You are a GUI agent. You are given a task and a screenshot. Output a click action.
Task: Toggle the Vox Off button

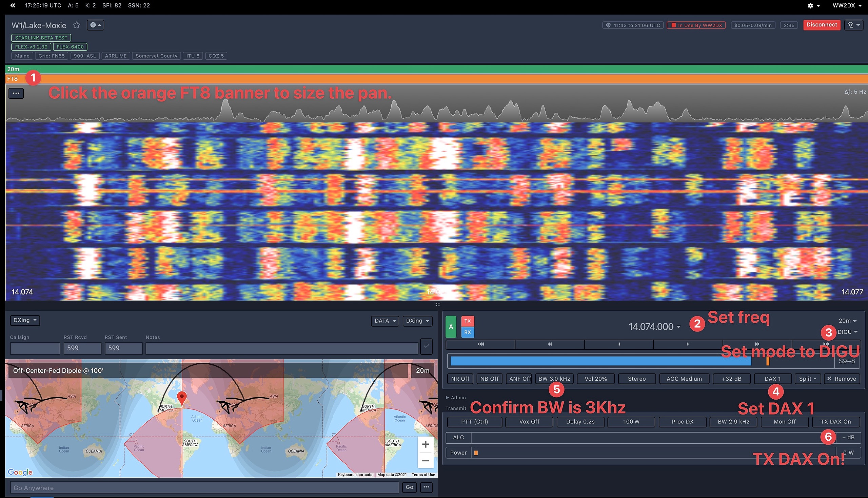pos(529,422)
